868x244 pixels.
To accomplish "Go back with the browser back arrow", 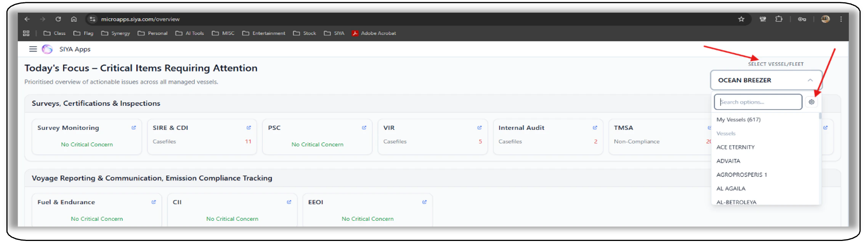I will 27,19.
